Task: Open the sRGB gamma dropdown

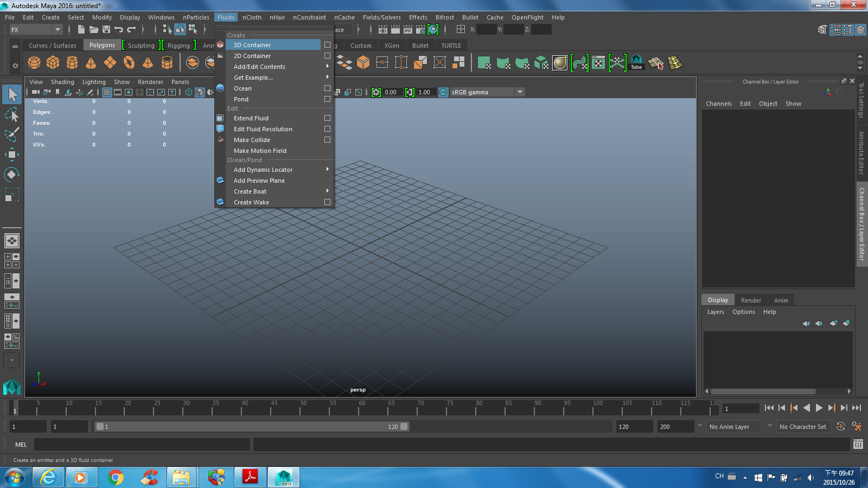Action: click(x=520, y=92)
